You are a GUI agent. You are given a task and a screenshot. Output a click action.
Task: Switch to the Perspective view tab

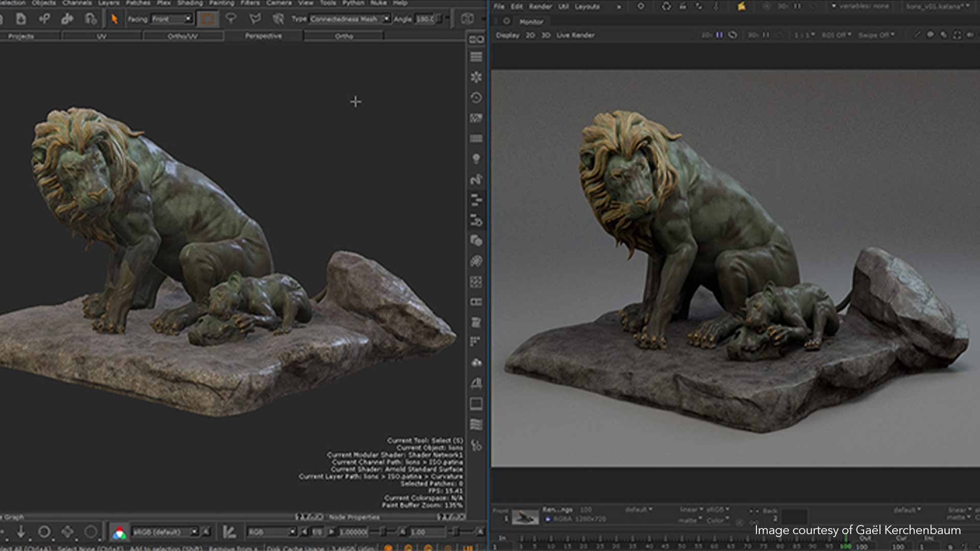click(x=263, y=36)
